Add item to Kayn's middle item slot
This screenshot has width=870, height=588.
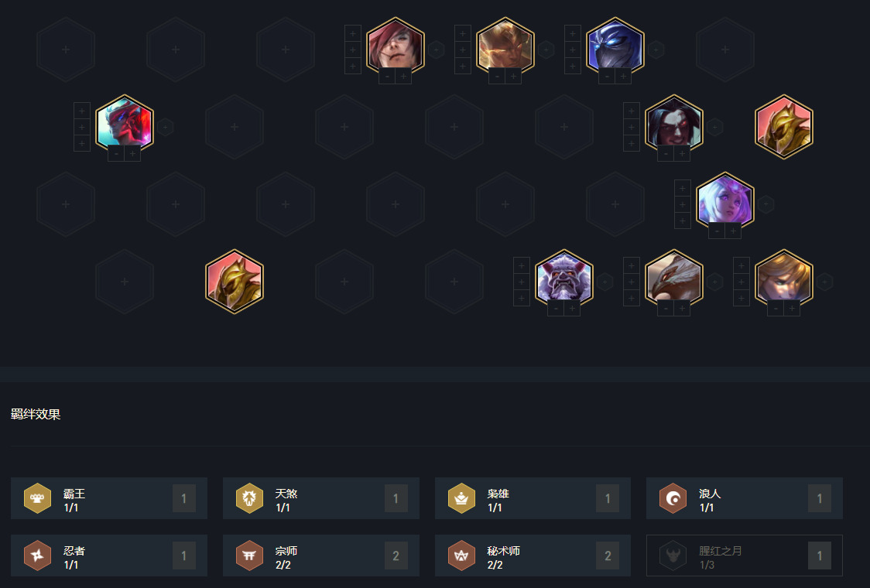[632, 127]
